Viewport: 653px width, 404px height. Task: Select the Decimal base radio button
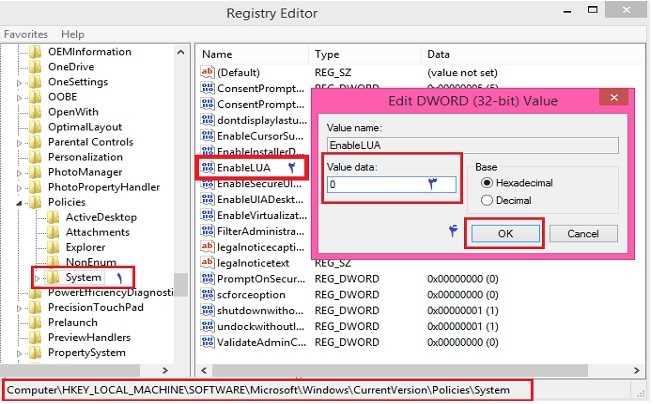pos(487,200)
